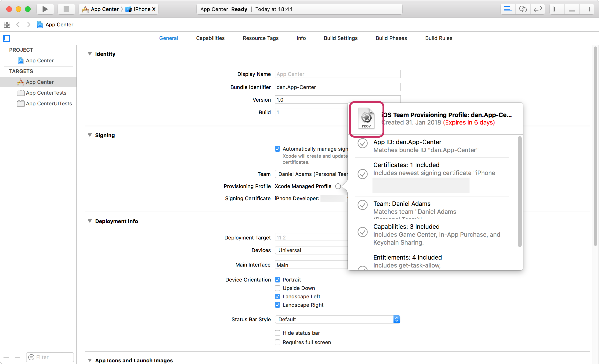Click the App ID checkmark icon
599x364 pixels.
click(x=362, y=143)
